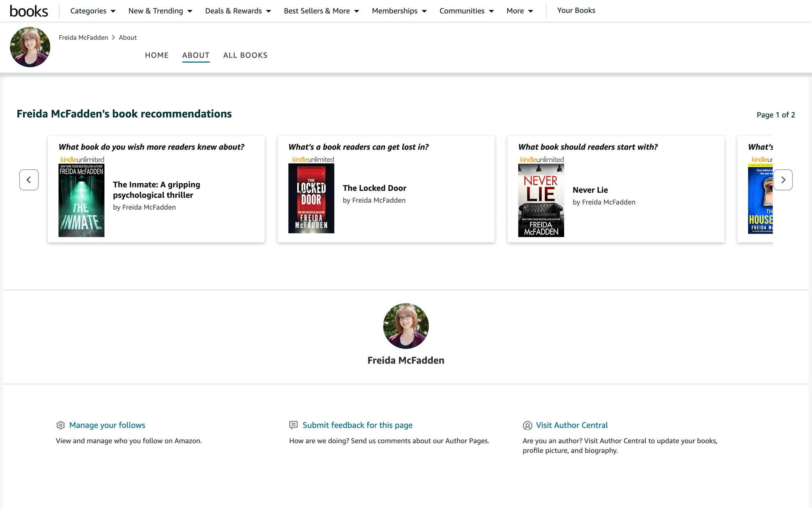This screenshot has height=508, width=812.
Task: Click the gear icon beside Manage your follows
Action: (60, 425)
